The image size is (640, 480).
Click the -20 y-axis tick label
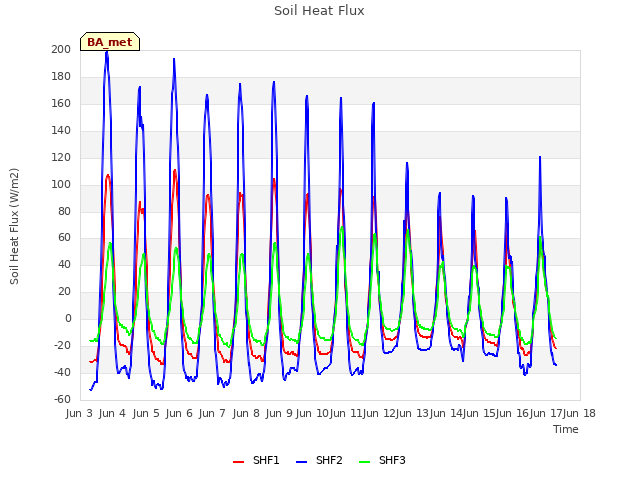point(62,345)
